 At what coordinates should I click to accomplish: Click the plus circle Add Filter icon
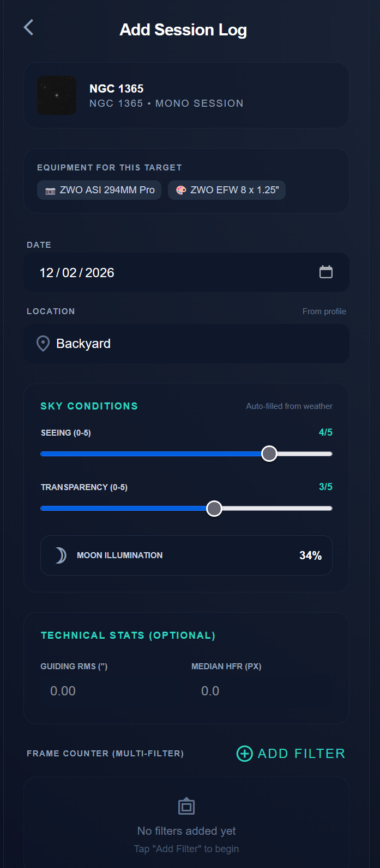244,754
